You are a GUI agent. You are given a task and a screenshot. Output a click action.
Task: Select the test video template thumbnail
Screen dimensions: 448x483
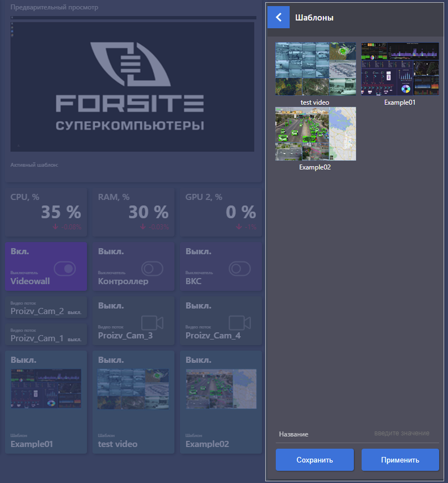[x=315, y=69]
